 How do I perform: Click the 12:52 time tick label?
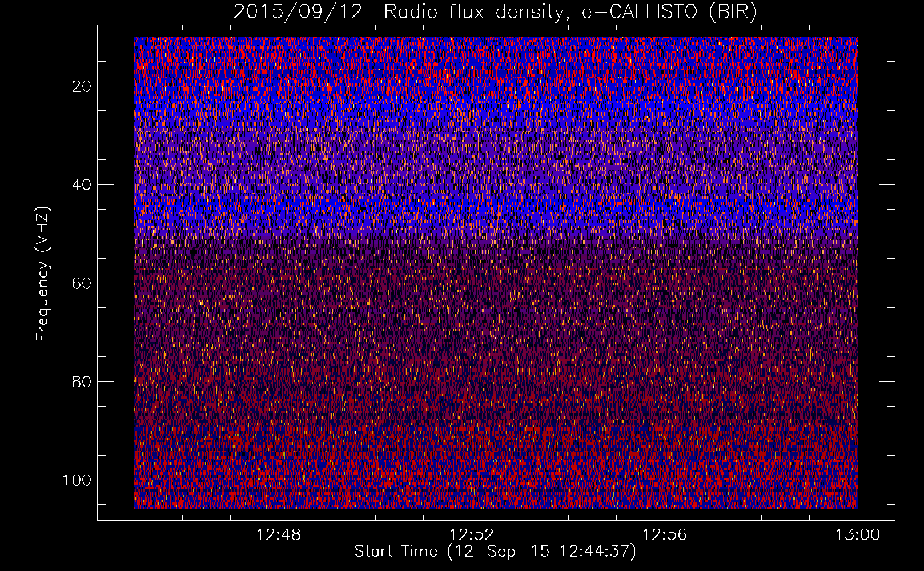(x=472, y=535)
